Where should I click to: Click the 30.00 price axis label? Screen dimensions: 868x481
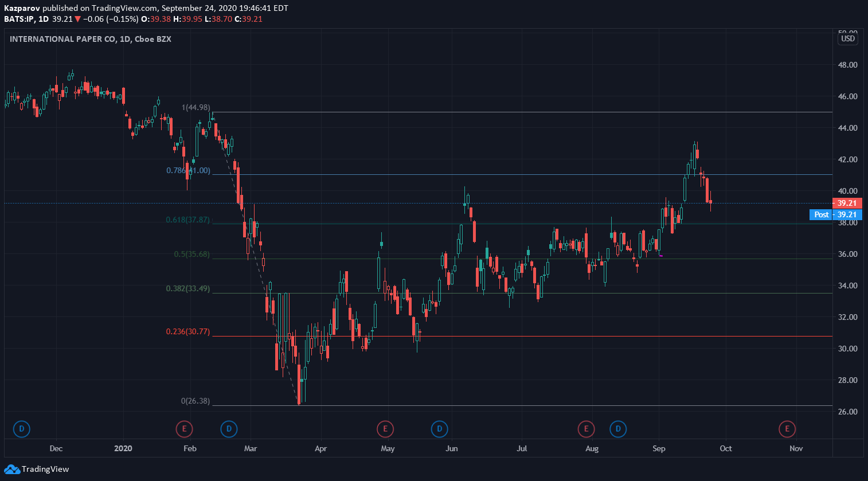click(848, 349)
